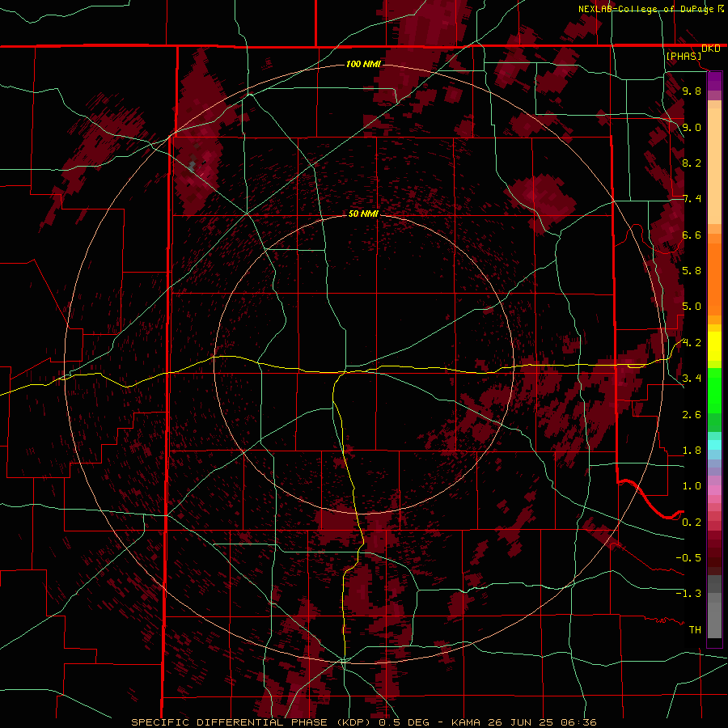Click the NEXLAB-College of DuPage label
The image size is (728, 728).
point(645,9)
